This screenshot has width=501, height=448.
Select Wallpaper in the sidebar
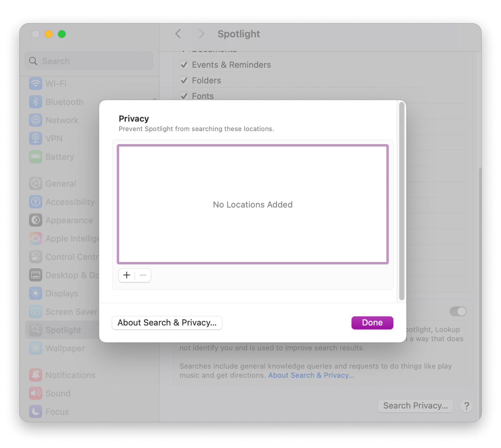(65, 348)
